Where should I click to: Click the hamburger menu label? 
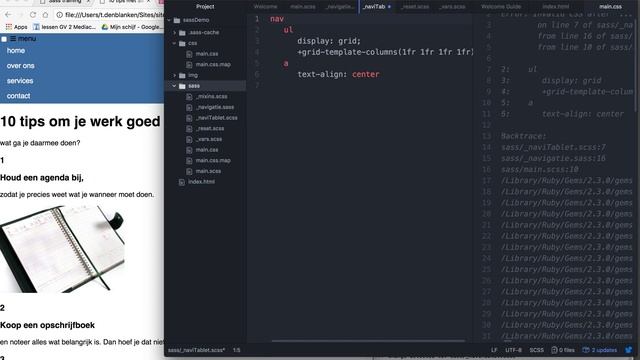23,39
